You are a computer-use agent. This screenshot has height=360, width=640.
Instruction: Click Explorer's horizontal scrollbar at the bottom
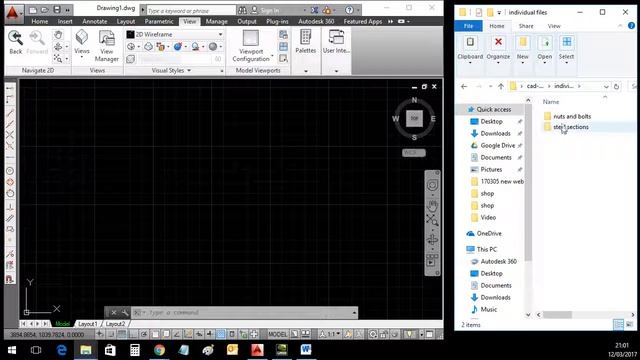[558, 315]
